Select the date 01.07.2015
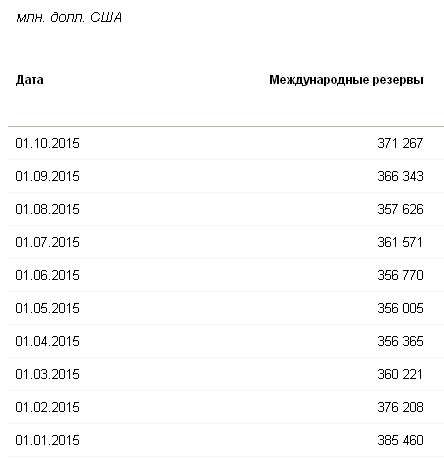The height and width of the screenshot is (459, 444). click(x=47, y=242)
